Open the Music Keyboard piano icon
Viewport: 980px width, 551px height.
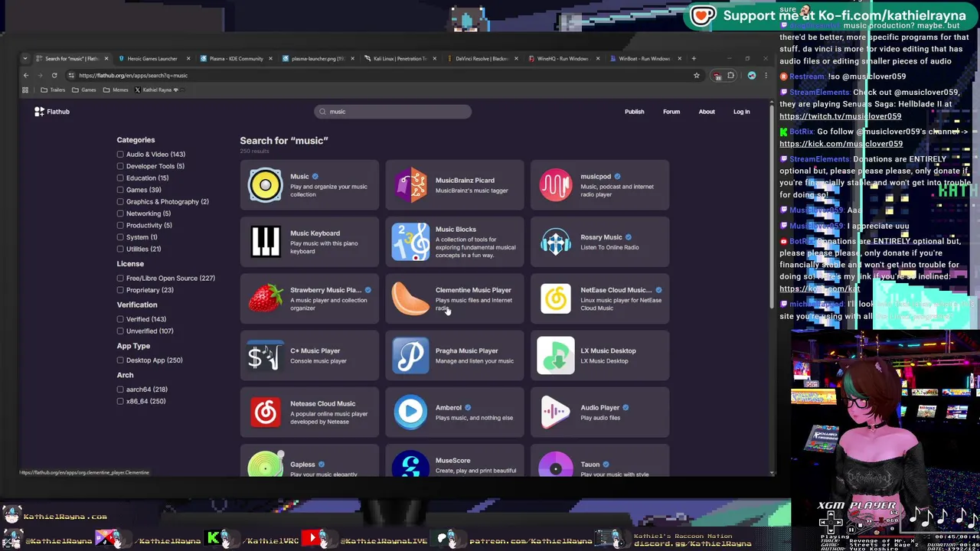pyautogui.click(x=265, y=241)
